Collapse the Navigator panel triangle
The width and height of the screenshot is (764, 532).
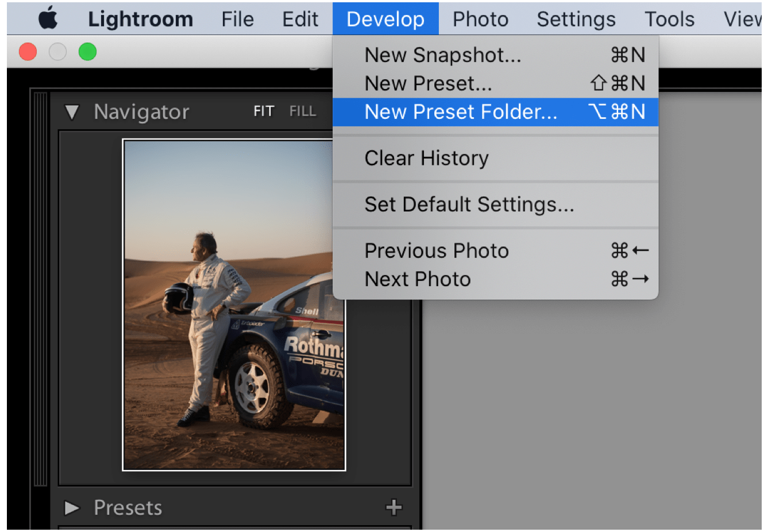pyautogui.click(x=72, y=112)
